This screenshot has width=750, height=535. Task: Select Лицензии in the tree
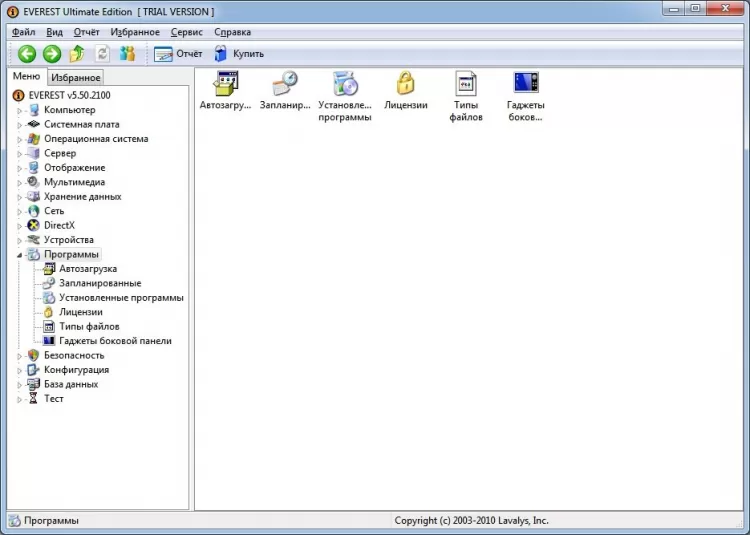pos(81,312)
